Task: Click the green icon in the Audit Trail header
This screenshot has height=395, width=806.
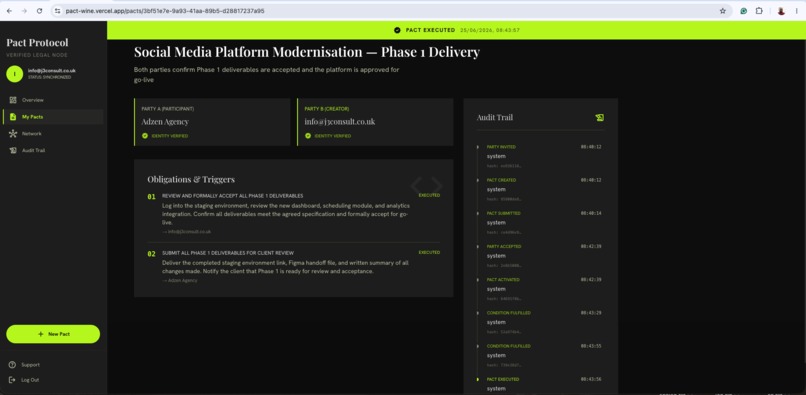Action: click(599, 118)
